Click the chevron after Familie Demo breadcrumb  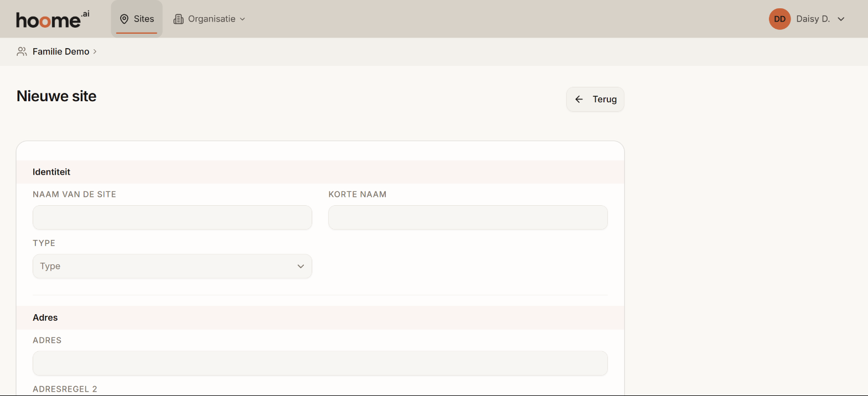(x=95, y=51)
